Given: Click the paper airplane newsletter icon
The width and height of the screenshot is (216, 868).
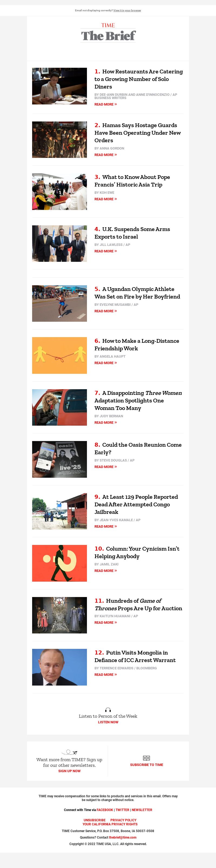Looking at the screenshot, I should point(69,752).
